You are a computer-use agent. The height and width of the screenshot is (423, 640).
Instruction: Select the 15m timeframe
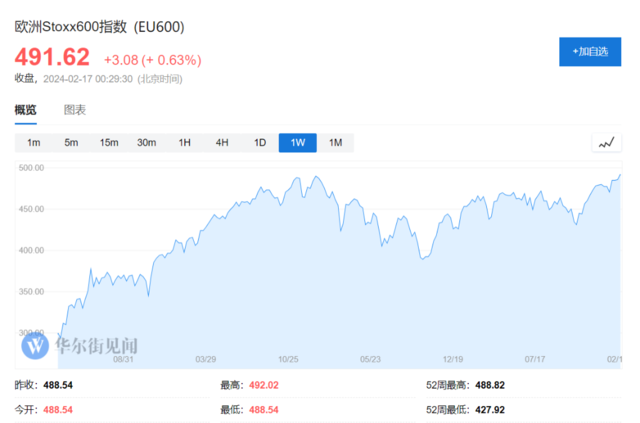[109, 143]
